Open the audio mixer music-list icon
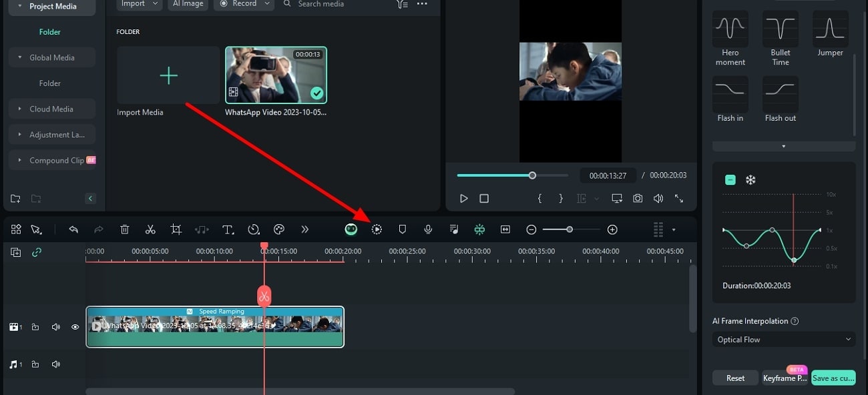868x395 pixels. point(454,230)
